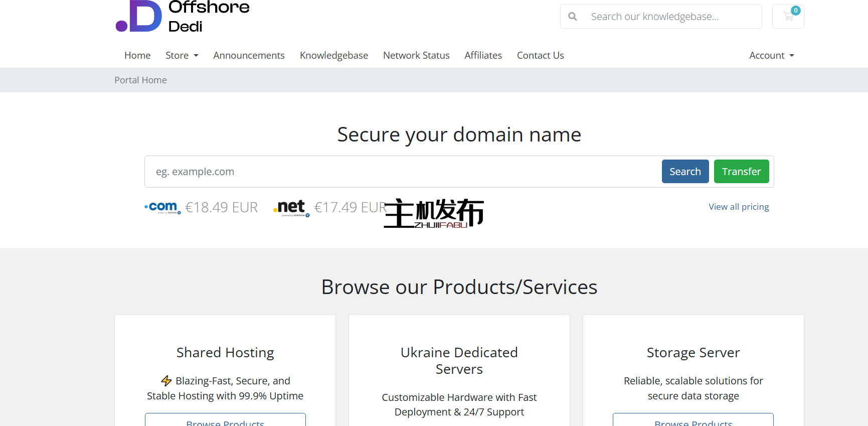This screenshot has height=426, width=868.
Task: Click the .com domain logo
Action: coord(162,207)
